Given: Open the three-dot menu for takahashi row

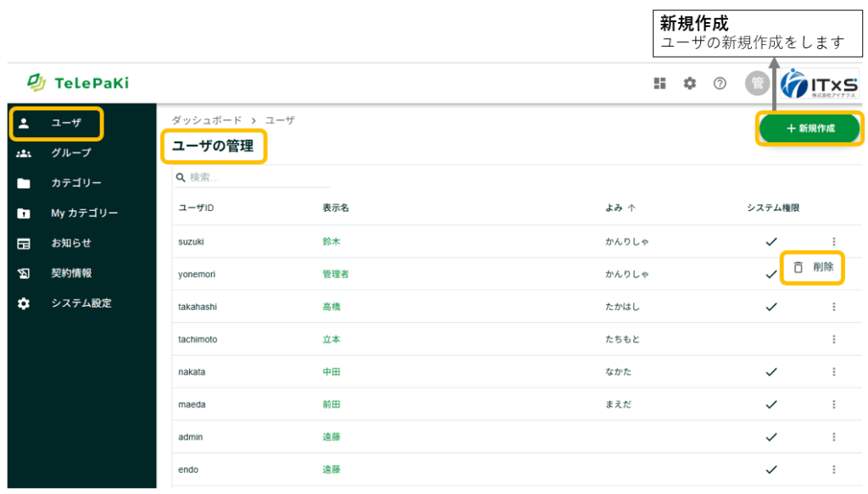Looking at the screenshot, I should (x=833, y=307).
